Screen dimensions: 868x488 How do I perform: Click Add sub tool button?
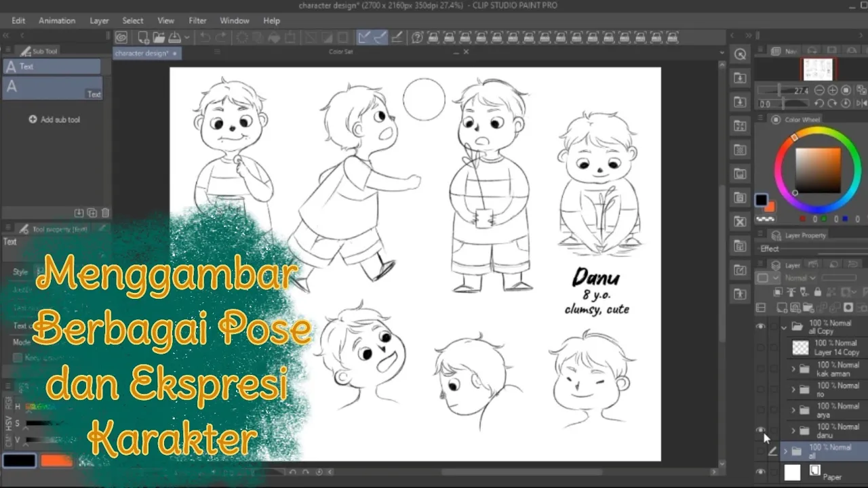click(54, 119)
